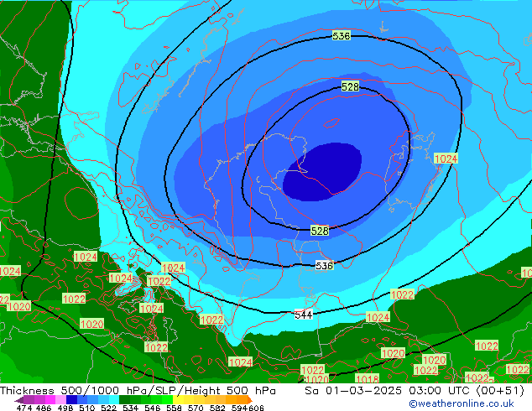Select the dark green legend swatch above 534
The width and height of the screenshot is (532, 411).
[x=125, y=399]
